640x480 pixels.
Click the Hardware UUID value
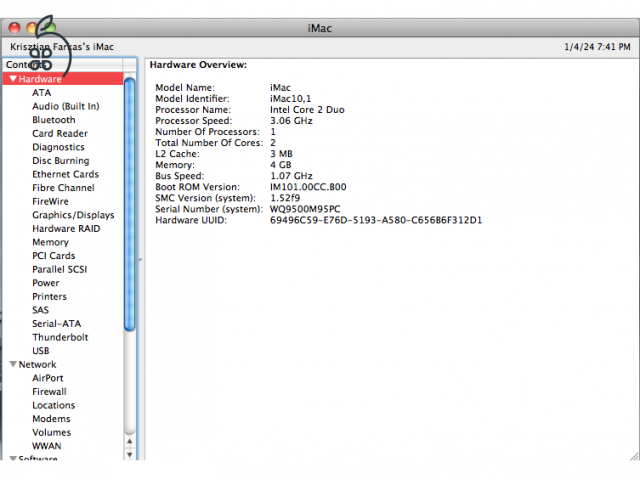pos(376,220)
